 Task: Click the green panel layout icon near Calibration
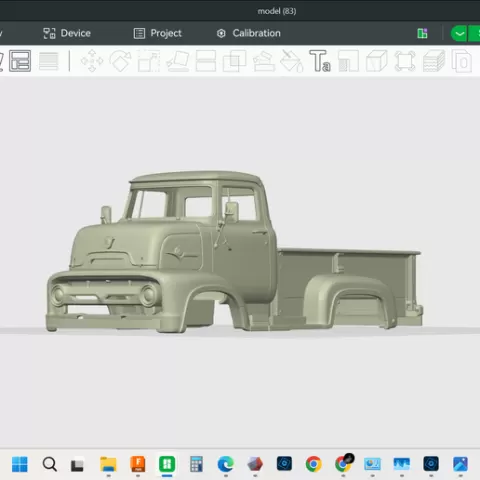pyautogui.click(x=422, y=33)
